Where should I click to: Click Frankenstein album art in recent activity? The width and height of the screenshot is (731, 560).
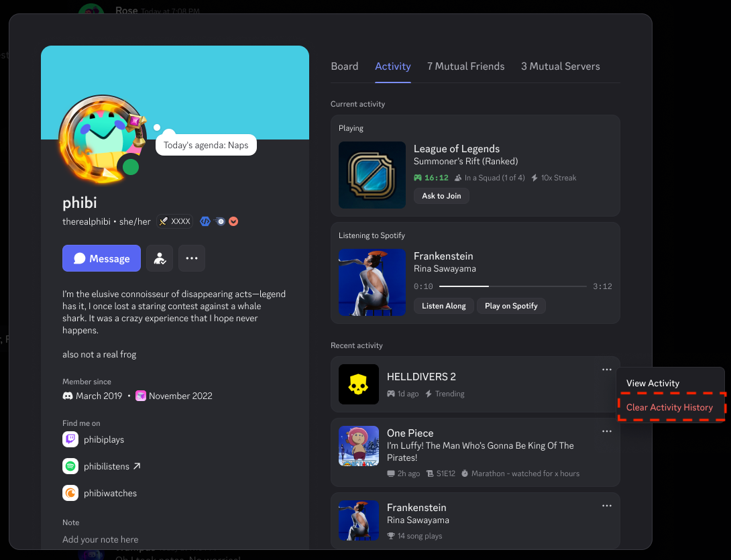[359, 520]
